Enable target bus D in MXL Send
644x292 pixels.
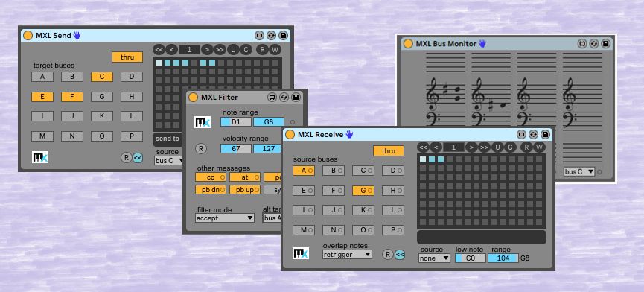coord(132,77)
